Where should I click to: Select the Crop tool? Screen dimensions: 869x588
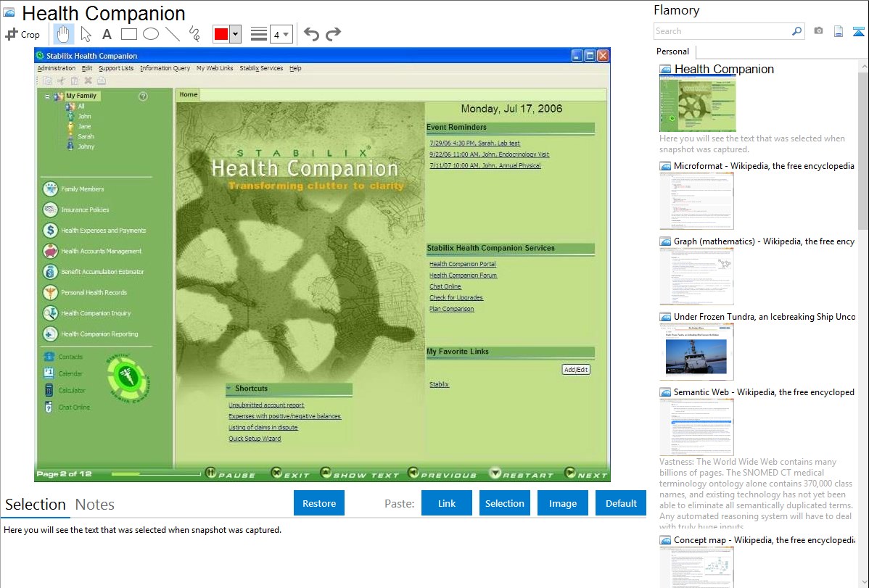[x=22, y=34]
